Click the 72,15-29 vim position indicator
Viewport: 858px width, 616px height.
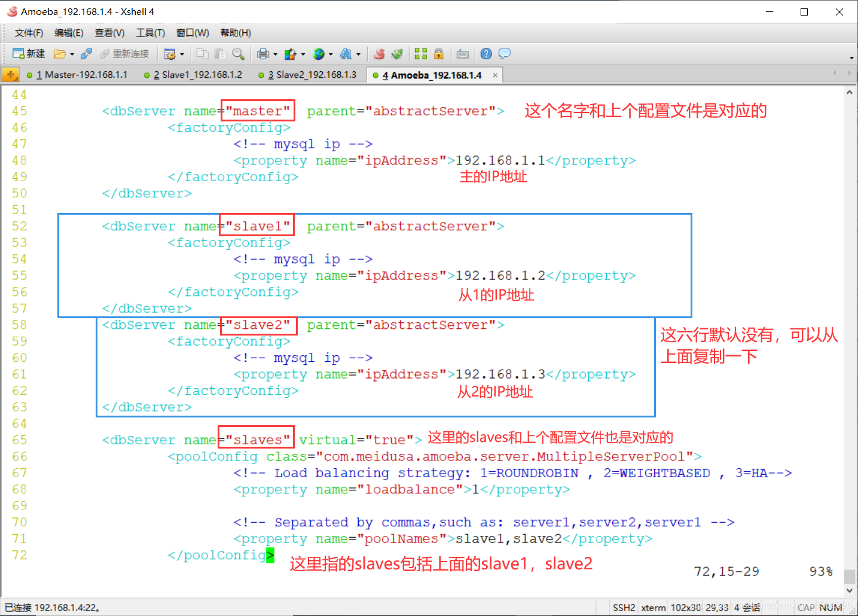click(x=726, y=572)
